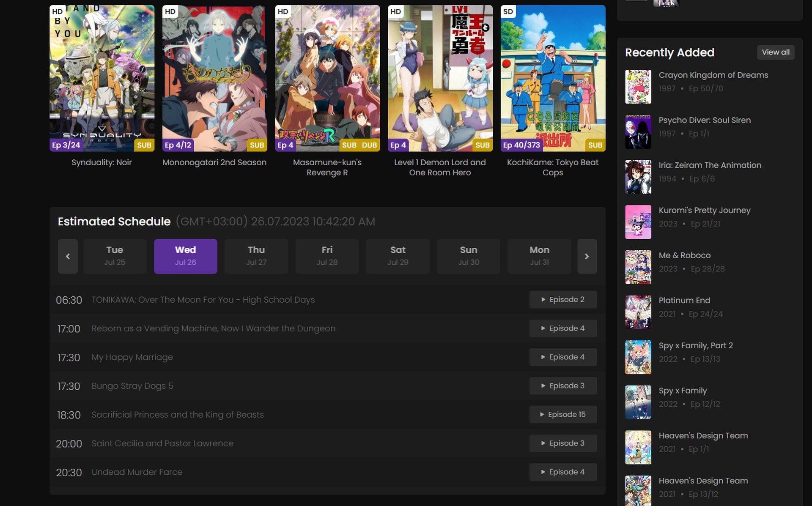Open Spy x Family Ep 12/12 entry

683,391
